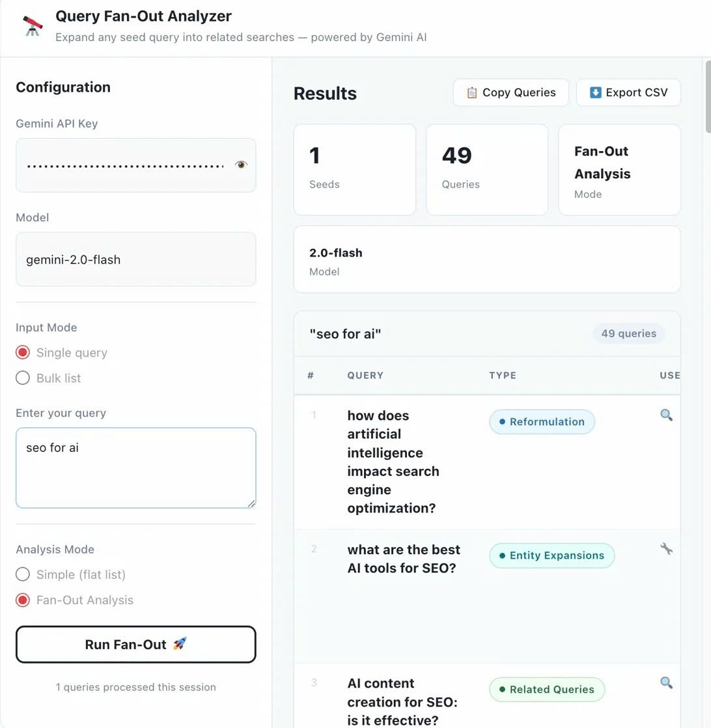Screen dimensions: 711x728
Task: Focus the seed query text area
Action: 135,468
